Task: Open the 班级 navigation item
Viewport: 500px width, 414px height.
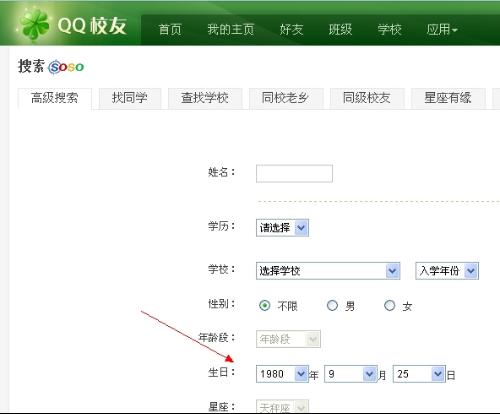Action: 340,30
